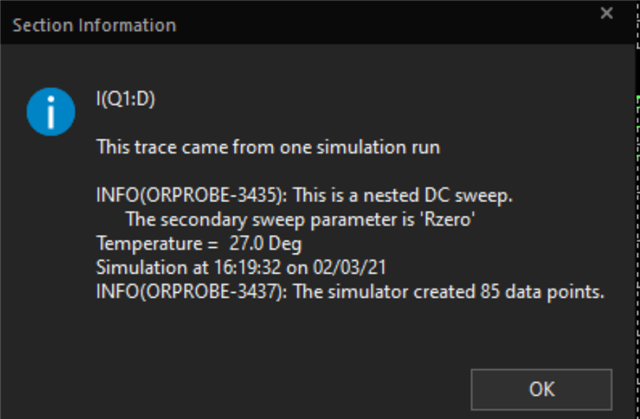Click the 'This trace came from one simulation run' line

(268, 147)
